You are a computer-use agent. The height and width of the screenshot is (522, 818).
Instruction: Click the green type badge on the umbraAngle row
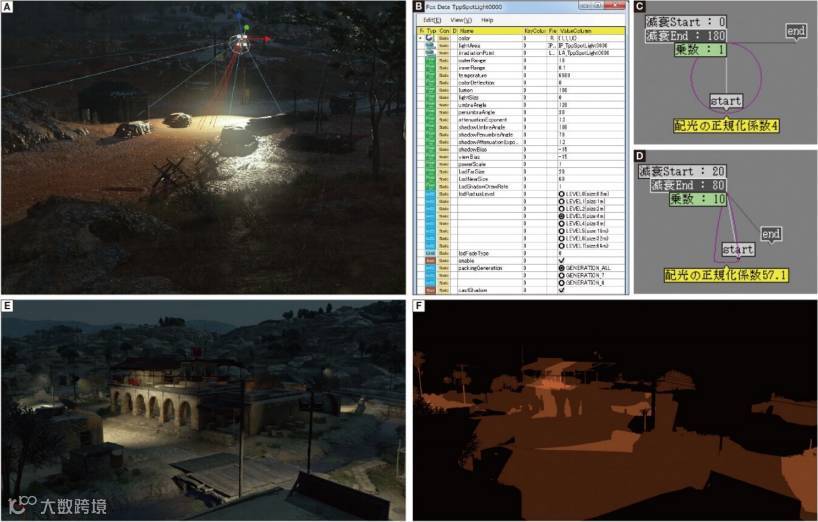(430, 105)
